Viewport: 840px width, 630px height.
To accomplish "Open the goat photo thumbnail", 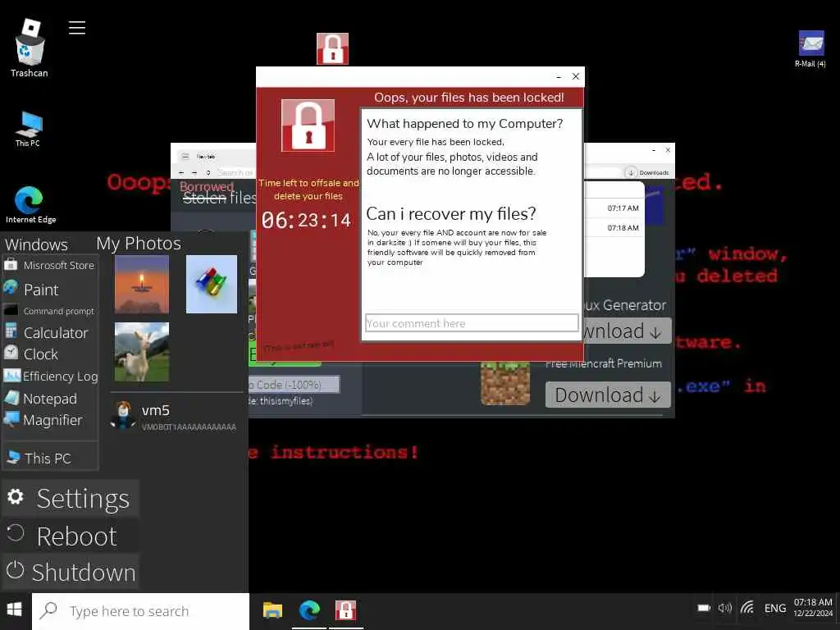I will 141,352.
